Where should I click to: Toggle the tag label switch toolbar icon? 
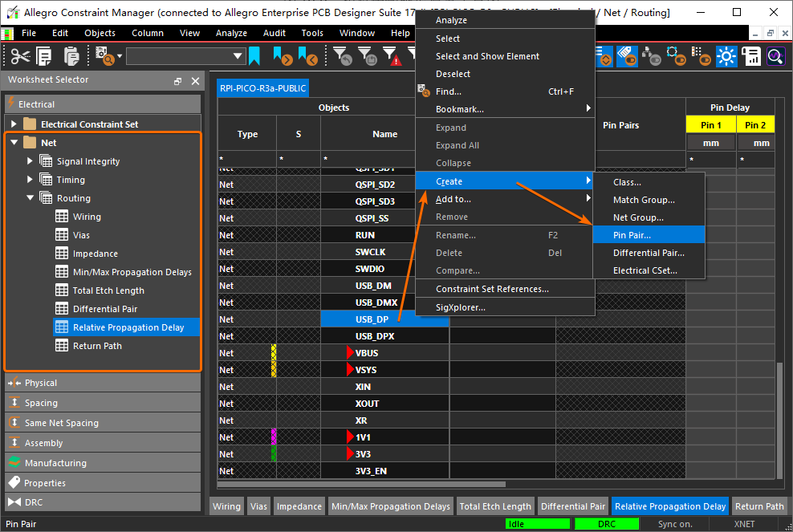point(628,56)
